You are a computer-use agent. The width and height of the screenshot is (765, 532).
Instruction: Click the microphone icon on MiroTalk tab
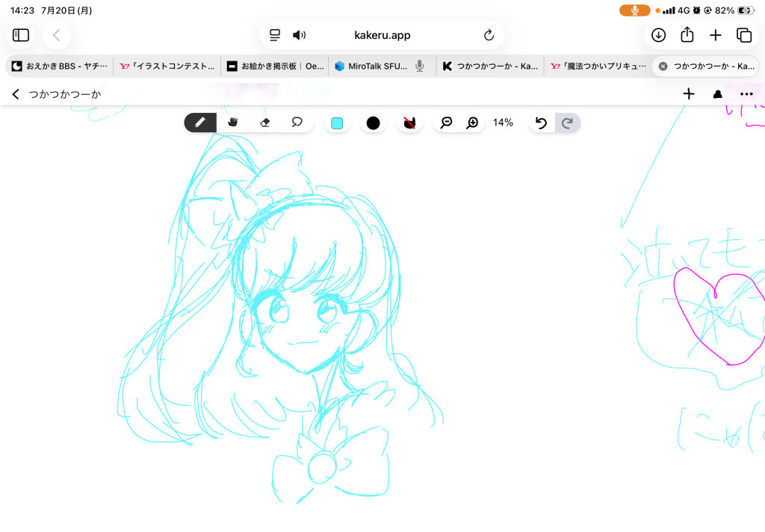pos(420,66)
